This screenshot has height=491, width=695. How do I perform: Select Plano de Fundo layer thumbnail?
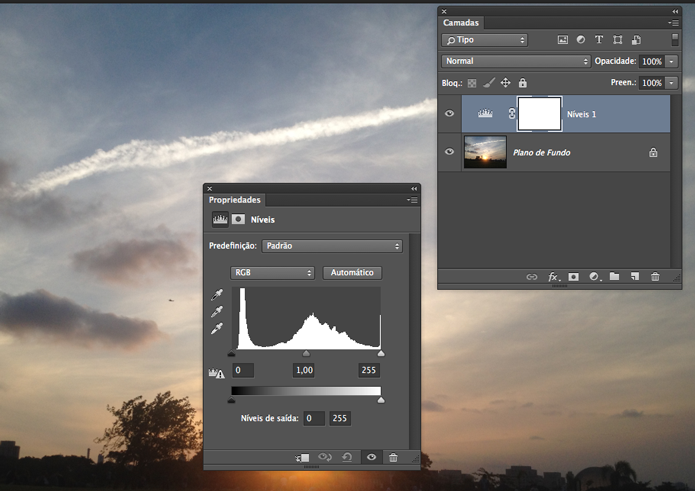coord(485,152)
